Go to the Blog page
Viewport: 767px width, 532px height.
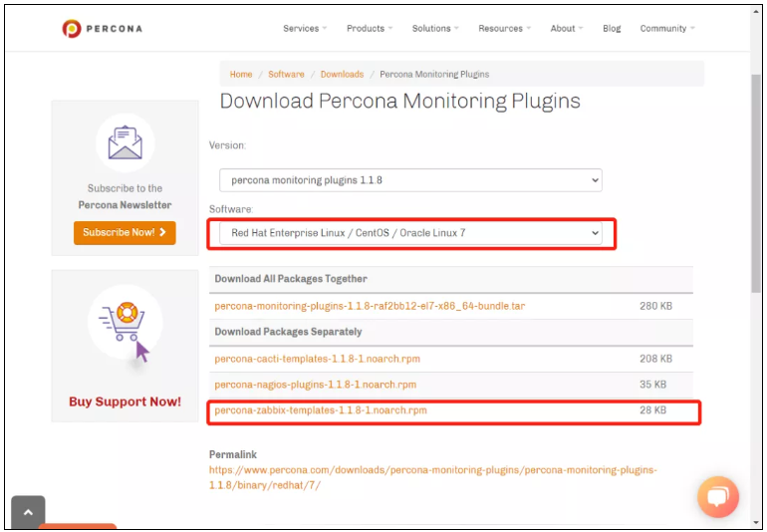pos(612,28)
